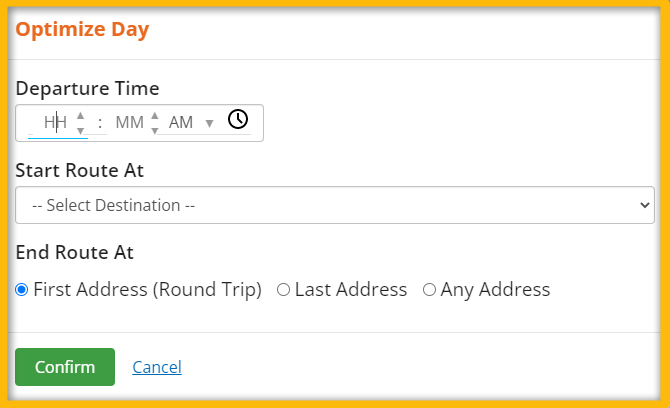The image size is (670, 408).
Task: Expand the AM/PM selector arrow
Action: click(x=209, y=124)
